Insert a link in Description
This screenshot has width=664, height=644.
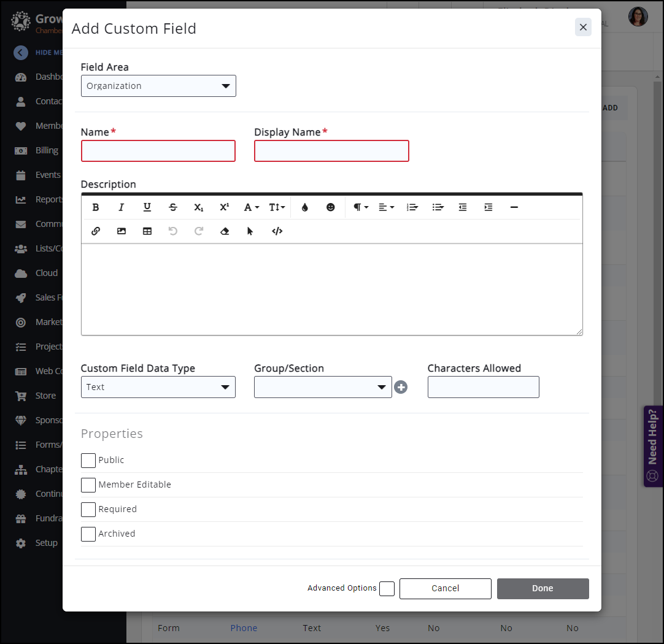[x=96, y=231]
